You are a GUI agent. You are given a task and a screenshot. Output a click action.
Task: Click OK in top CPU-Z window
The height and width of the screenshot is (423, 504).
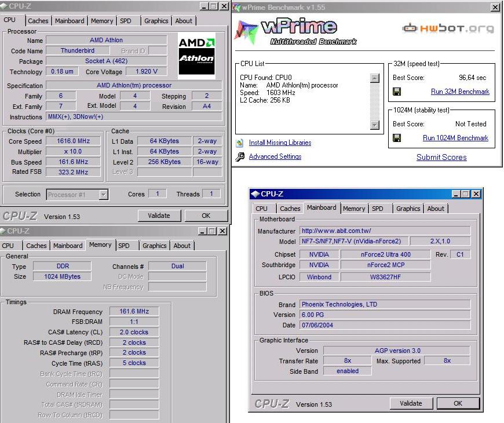point(206,216)
